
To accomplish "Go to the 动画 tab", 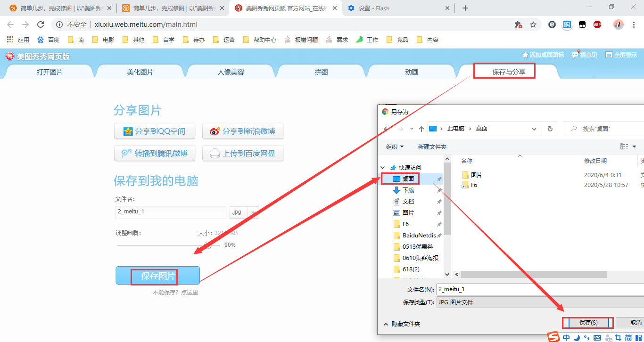I will point(412,72).
